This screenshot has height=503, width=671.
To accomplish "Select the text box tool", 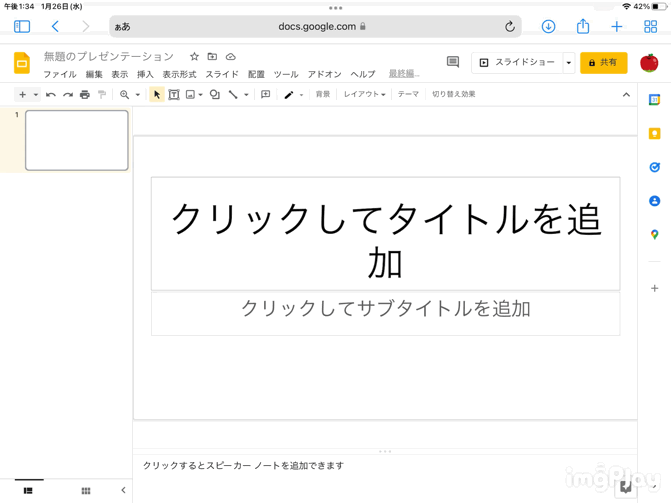I will (x=174, y=95).
